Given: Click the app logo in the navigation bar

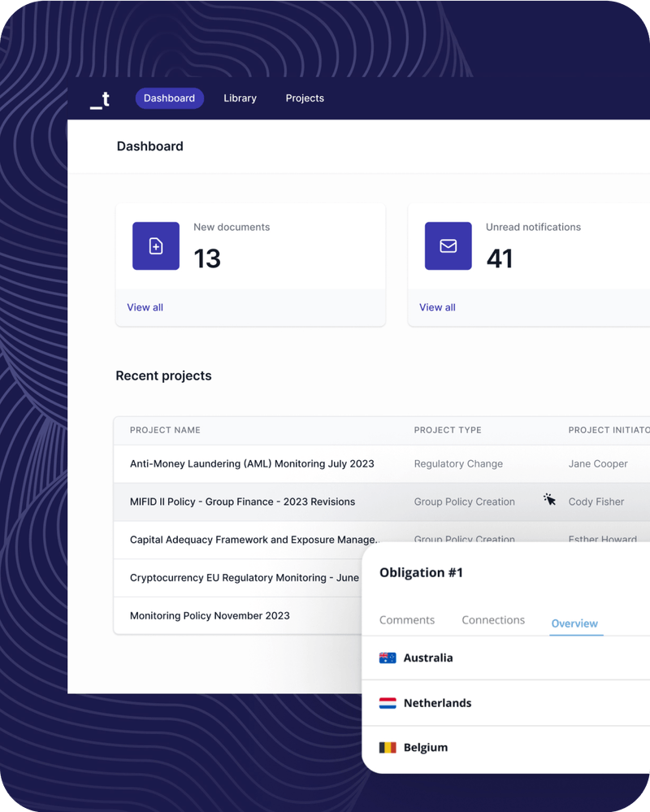Looking at the screenshot, I should (x=99, y=98).
